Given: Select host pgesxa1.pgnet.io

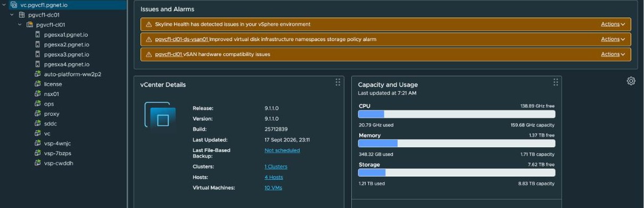Looking at the screenshot, I should coord(67,35).
